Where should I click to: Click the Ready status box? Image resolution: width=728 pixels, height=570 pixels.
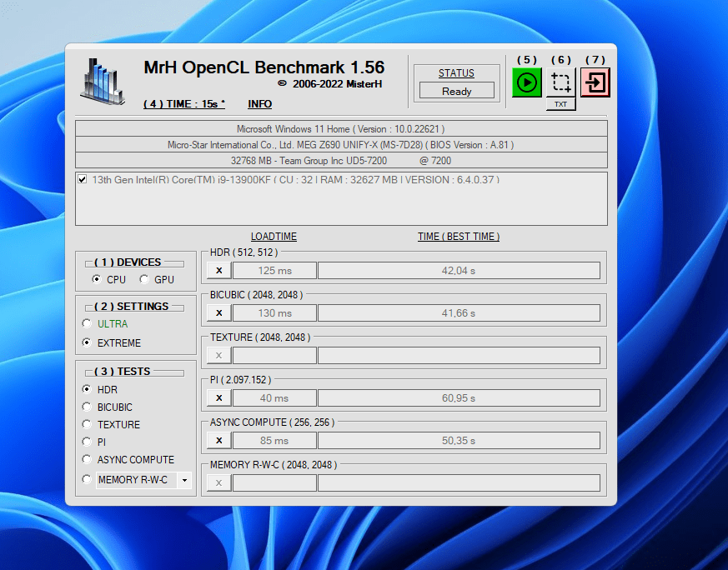457,91
